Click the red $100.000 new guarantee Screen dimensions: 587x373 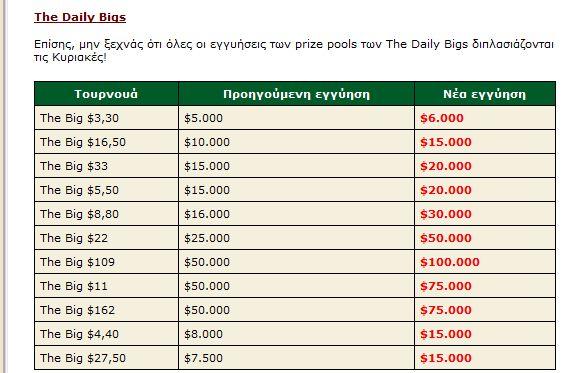pos(450,262)
